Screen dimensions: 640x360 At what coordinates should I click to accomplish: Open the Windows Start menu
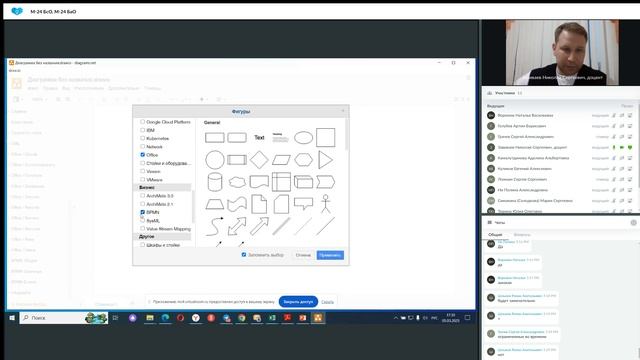(x=12, y=318)
